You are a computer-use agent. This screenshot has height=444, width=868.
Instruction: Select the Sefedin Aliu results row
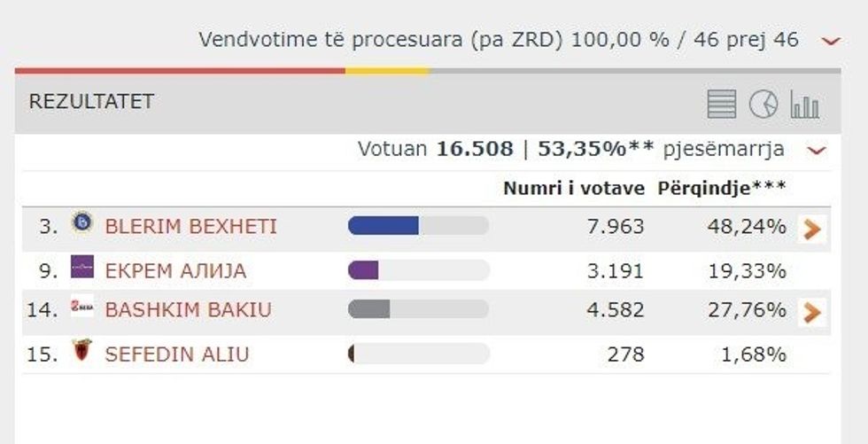tap(425, 354)
